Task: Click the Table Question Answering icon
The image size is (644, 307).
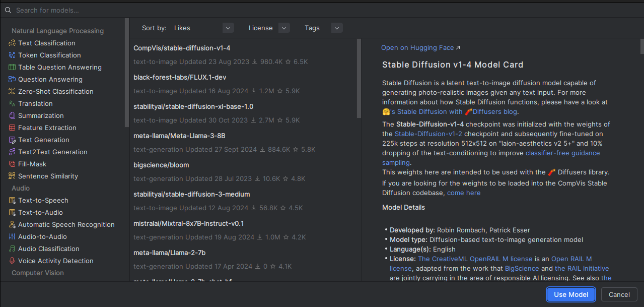Action: point(12,68)
